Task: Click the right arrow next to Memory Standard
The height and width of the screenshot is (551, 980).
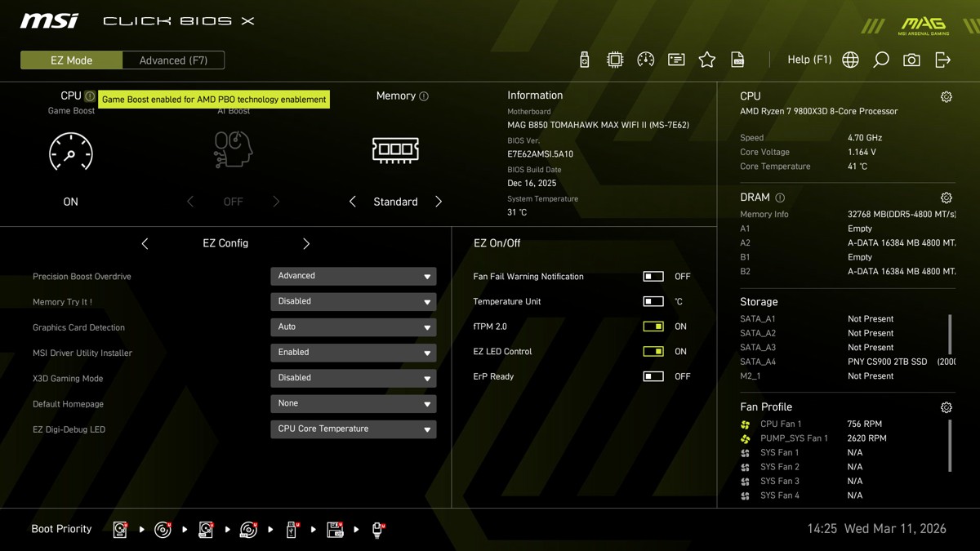Action: click(x=439, y=202)
